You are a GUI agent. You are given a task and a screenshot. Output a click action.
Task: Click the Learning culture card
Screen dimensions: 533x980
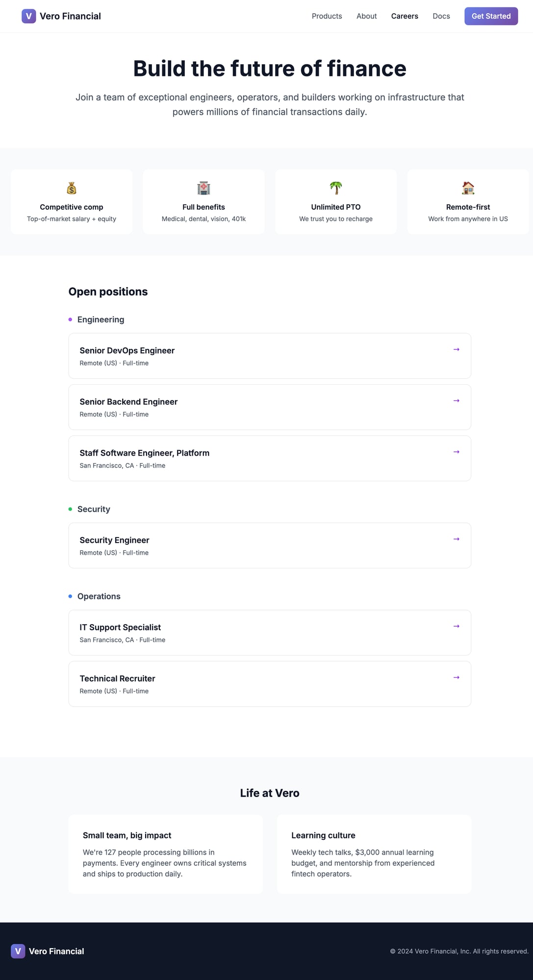374,854
